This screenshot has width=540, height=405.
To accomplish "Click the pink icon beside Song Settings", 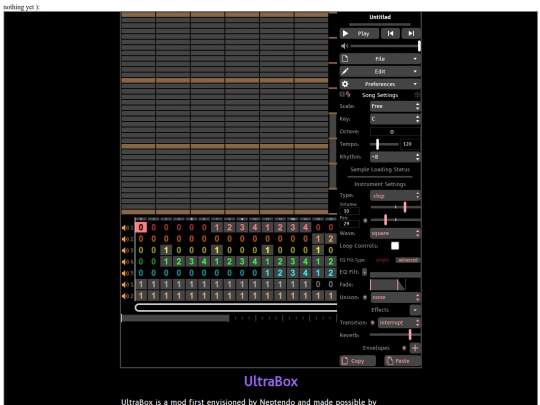I will pyautogui.click(x=348, y=94).
